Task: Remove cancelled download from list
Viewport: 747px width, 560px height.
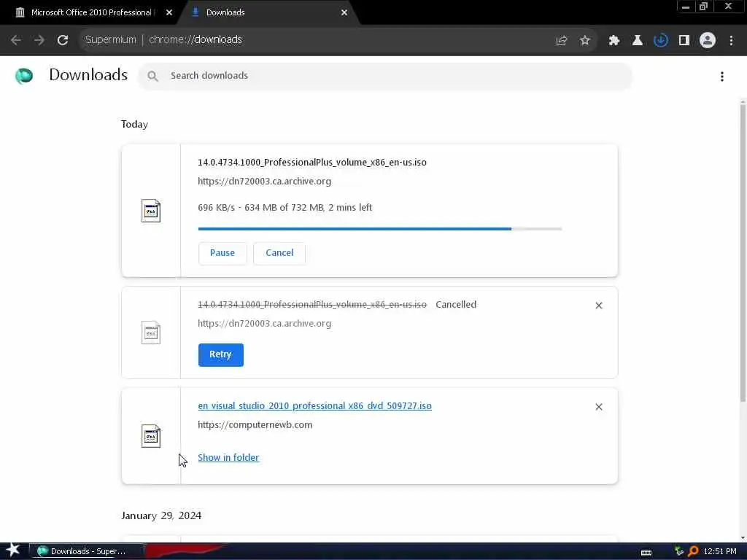Action: coord(599,306)
